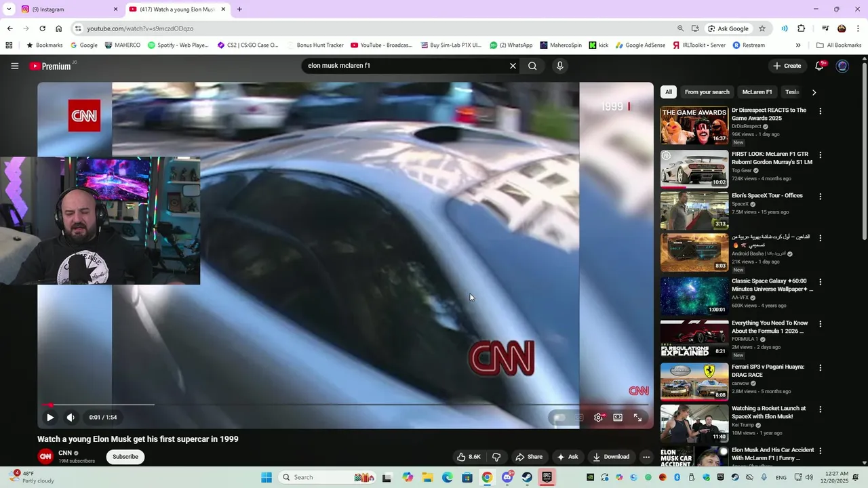Select the McLaren F1 chip

(x=757, y=92)
